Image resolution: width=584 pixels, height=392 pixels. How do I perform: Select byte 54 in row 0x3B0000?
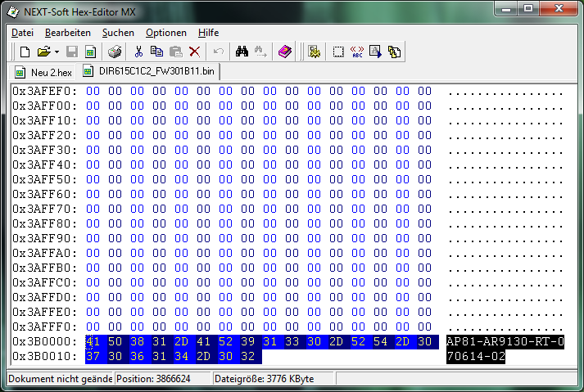tap(380, 341)
